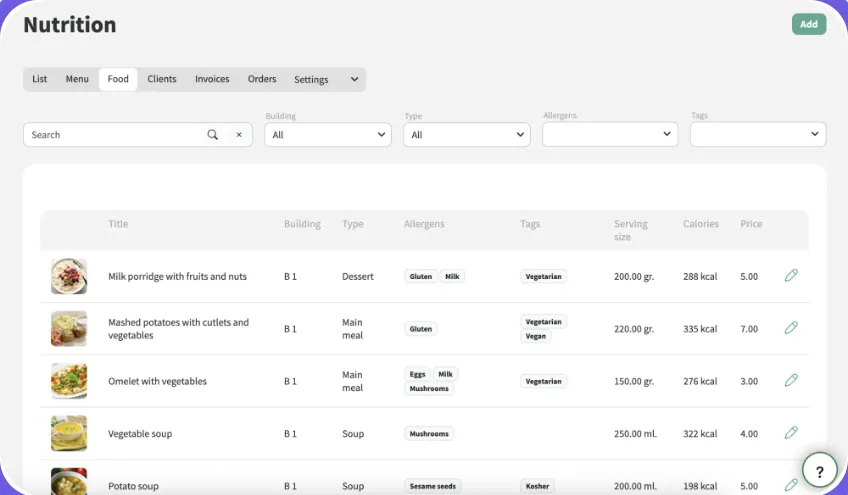
Task: Switch to the List tab
Action: (39, 79)
